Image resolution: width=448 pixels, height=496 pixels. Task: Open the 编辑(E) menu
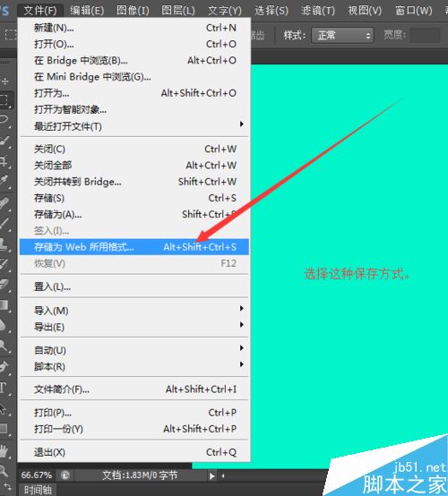coord(87,11)
